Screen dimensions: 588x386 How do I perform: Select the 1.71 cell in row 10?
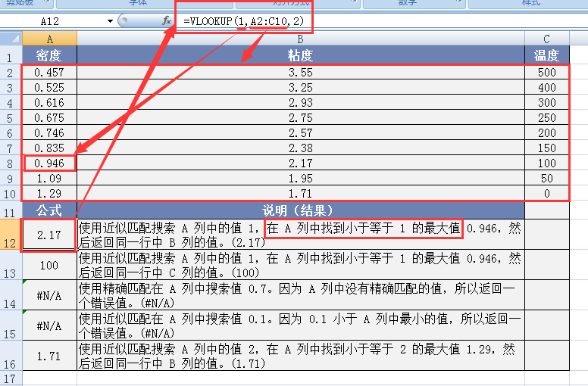coord(300,193)
